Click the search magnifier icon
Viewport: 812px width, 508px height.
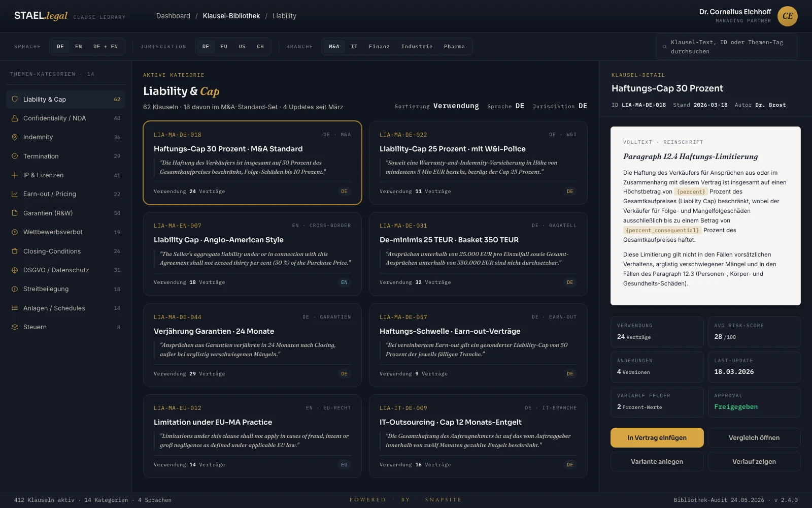pyautogui.click(x=664, y=47)
